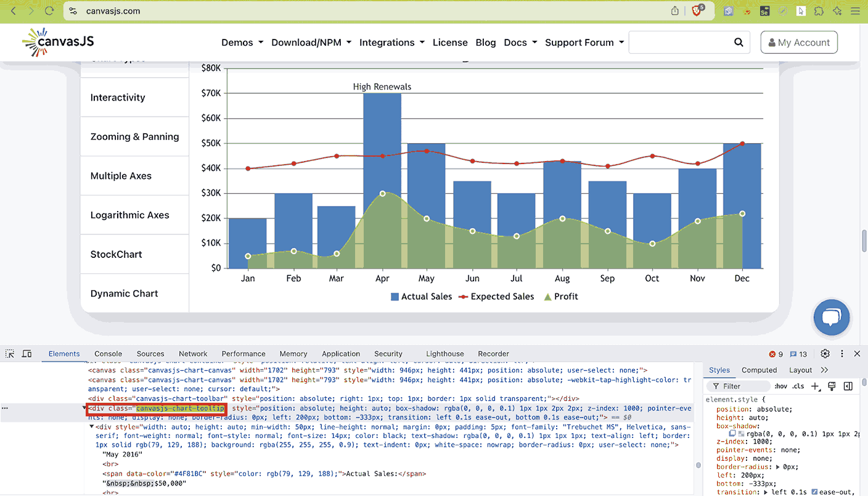Toggle the device emulation toolbar
868x496 pixels.
point(27,353)
